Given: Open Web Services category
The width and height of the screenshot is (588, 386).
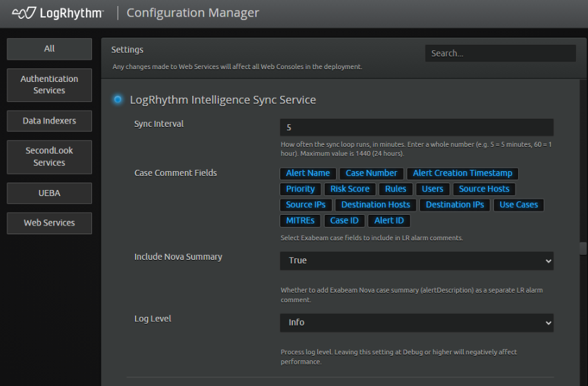Looking at the screenshot, I should pos(49,223).
